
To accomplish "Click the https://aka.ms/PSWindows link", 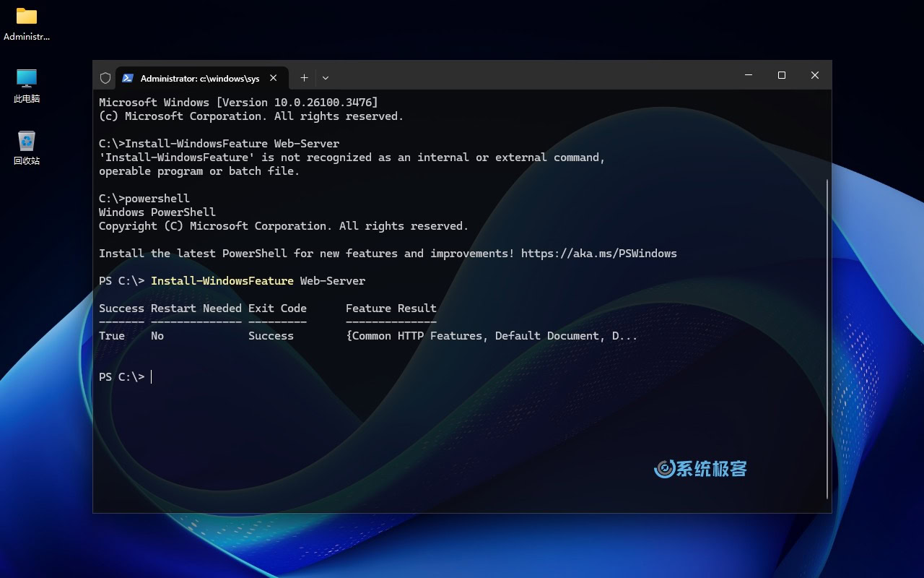I will click(598, 254).
